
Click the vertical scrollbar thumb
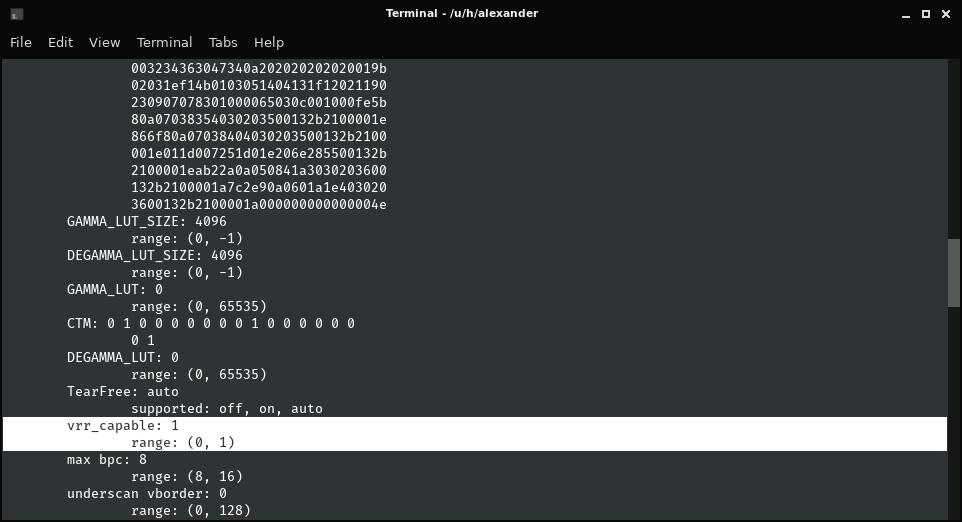(954, 272)
